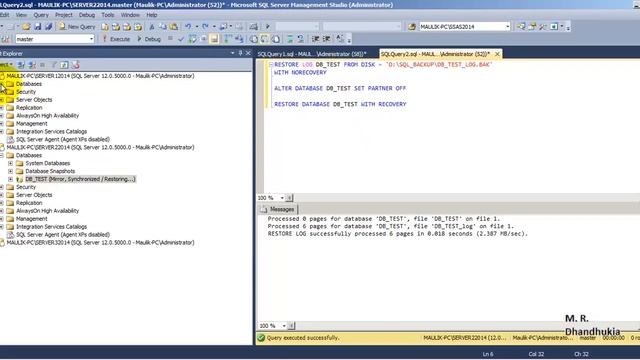Collapse the RESTORE LOG statement outline box

[271, 64]
